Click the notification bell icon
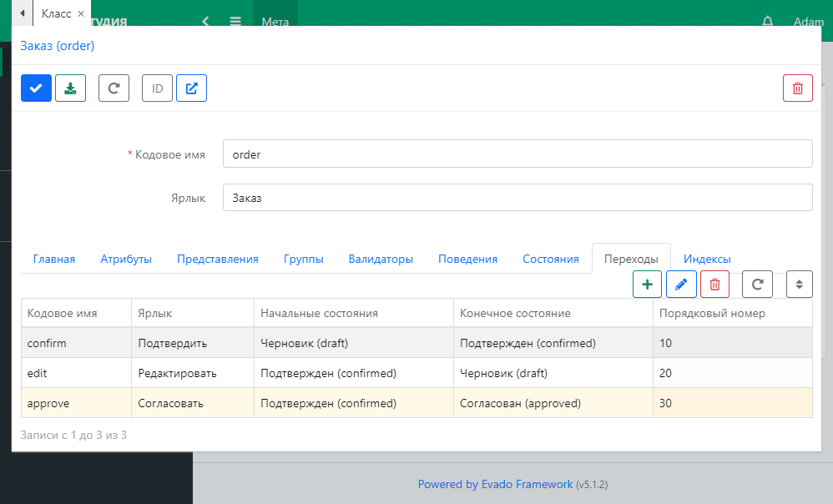833x504 pixels. point(768,21)
